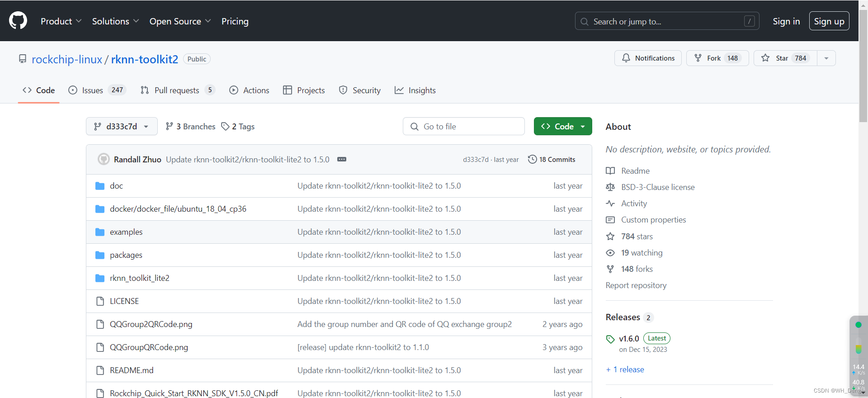View the 2 Tags link

[x=238, y=127]
